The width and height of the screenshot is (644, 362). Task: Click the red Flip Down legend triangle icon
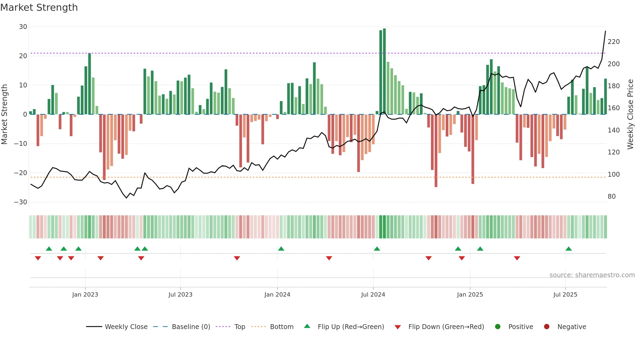(x=398, y=327)
